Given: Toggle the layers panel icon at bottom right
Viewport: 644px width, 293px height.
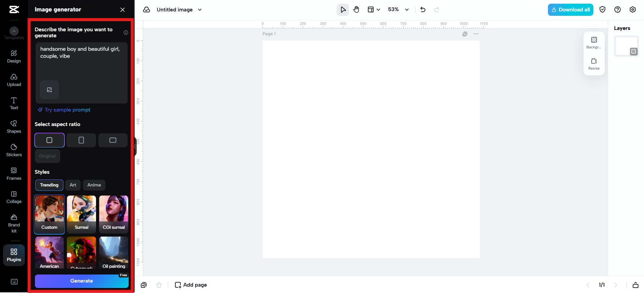Looking at the screenshot, I should pos(636,285).
